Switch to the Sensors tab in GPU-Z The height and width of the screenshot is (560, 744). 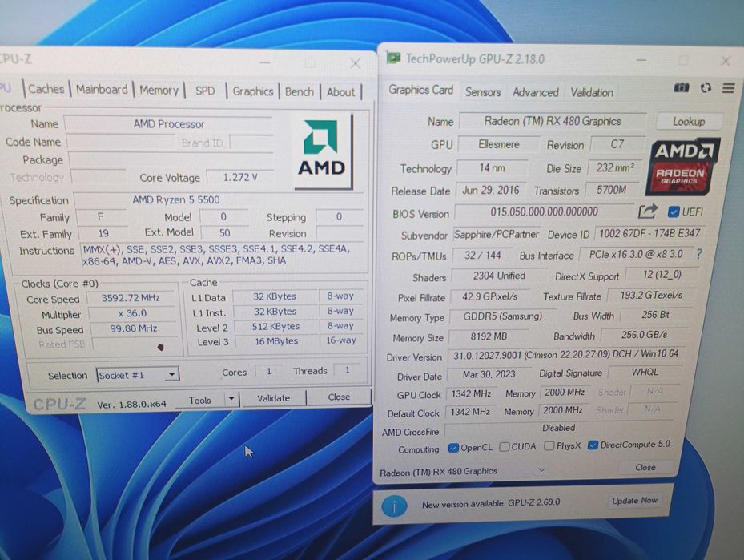[483, 91]
